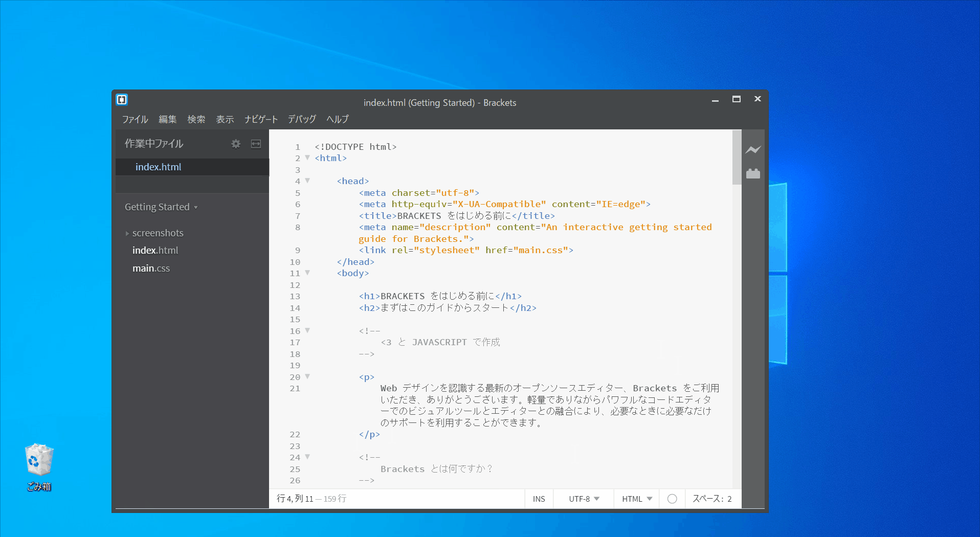Open the Extension Manager icon
The height and width of the screenshot is (537, 980).
[753, 173]
